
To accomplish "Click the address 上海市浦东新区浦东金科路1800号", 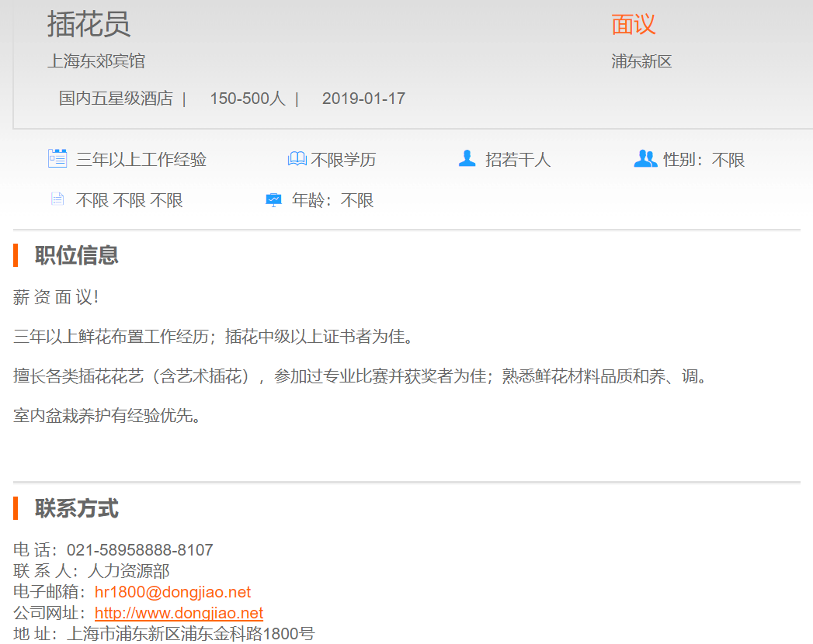I will tap(191, 633).
